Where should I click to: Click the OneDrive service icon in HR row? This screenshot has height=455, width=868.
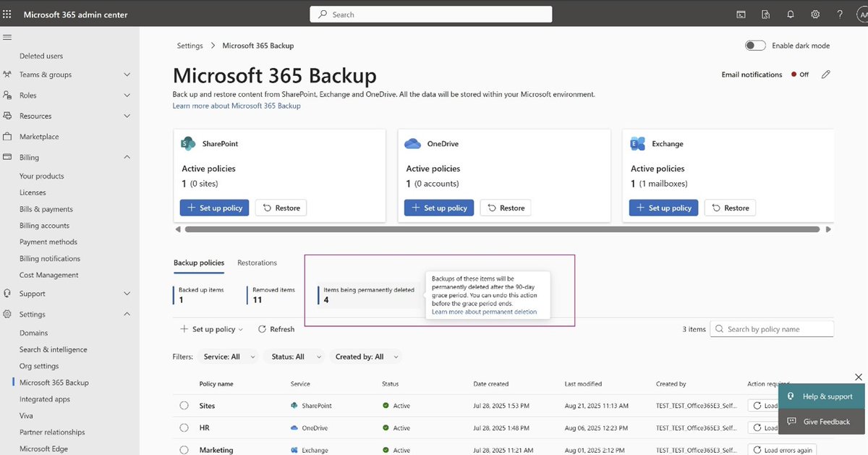(294, 428)
